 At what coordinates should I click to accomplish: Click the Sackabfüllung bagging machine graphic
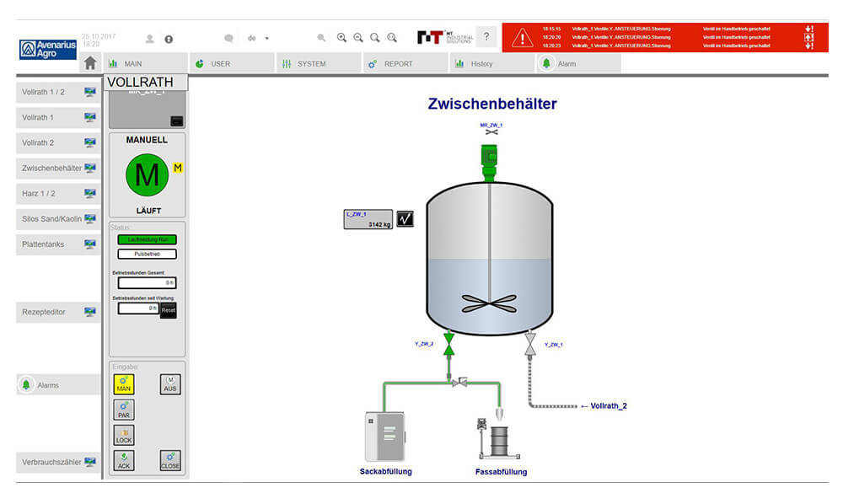coord(385,437)
